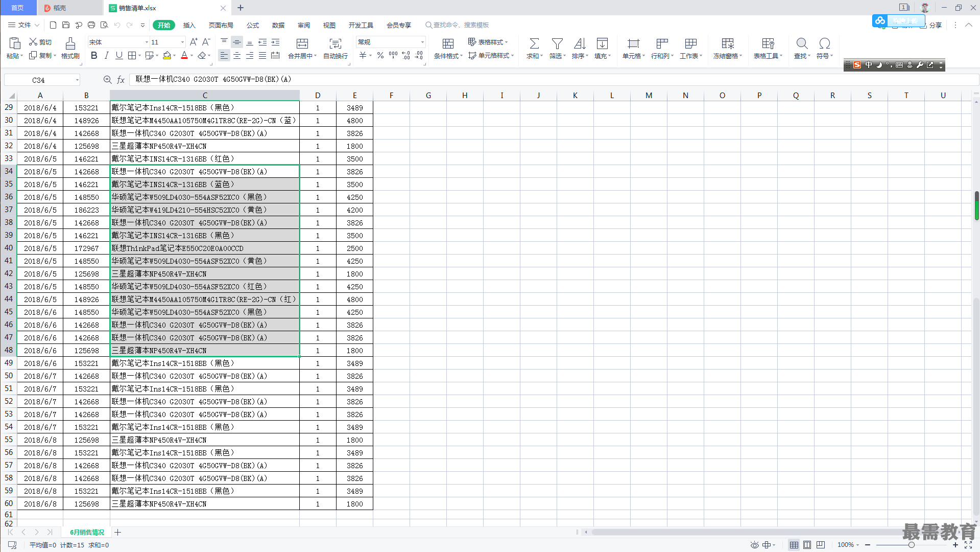Click Wrap Text (自动换行)
This screenshot has height=552, width=980.
point(336,49)
